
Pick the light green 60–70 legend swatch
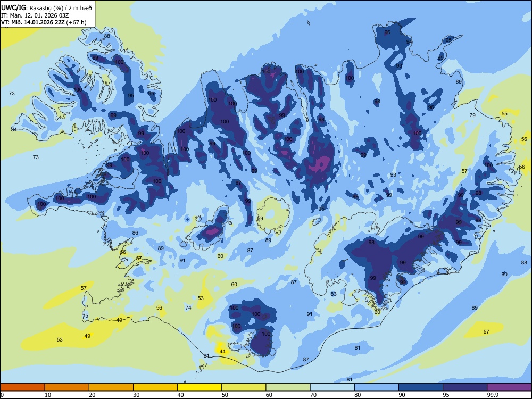coord(288,387)
